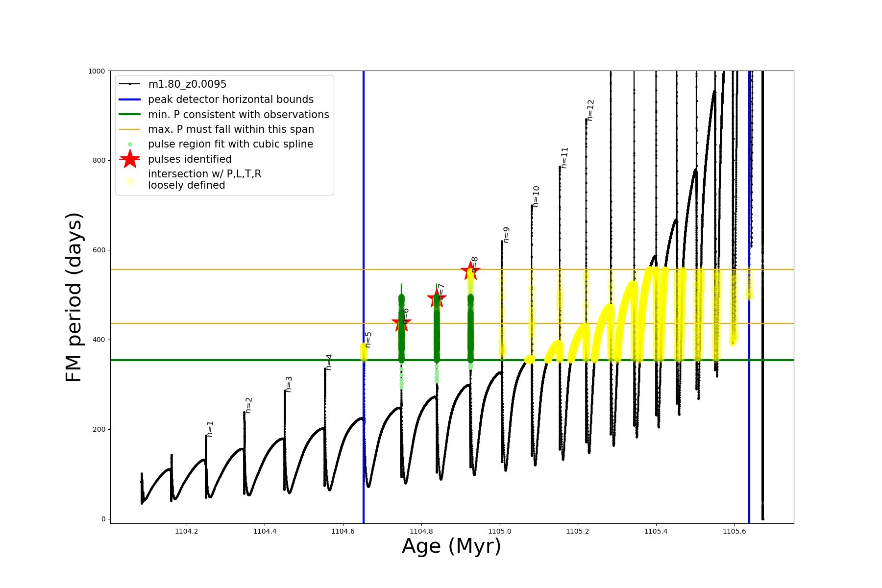Click the 'Age (Myr)' x-axis title

pyautogui.click(x=451, y=546)
